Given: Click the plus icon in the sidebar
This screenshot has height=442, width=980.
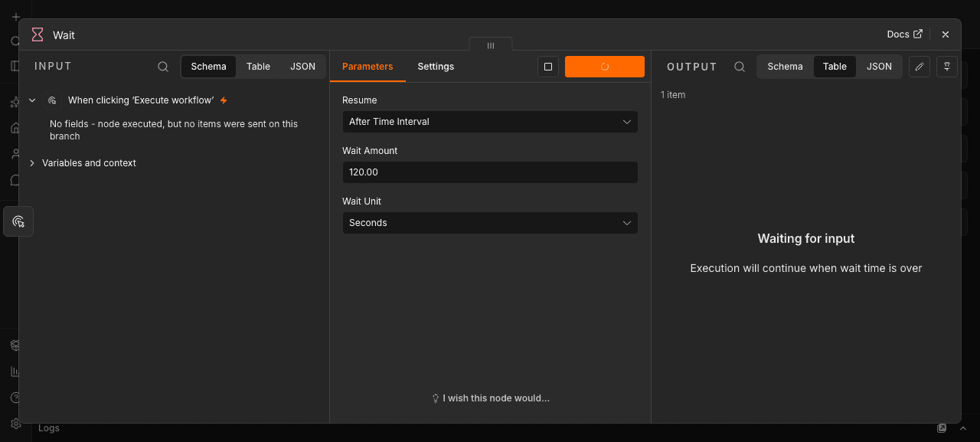Looking at the screenshot, I should click(x=15, y=17).
